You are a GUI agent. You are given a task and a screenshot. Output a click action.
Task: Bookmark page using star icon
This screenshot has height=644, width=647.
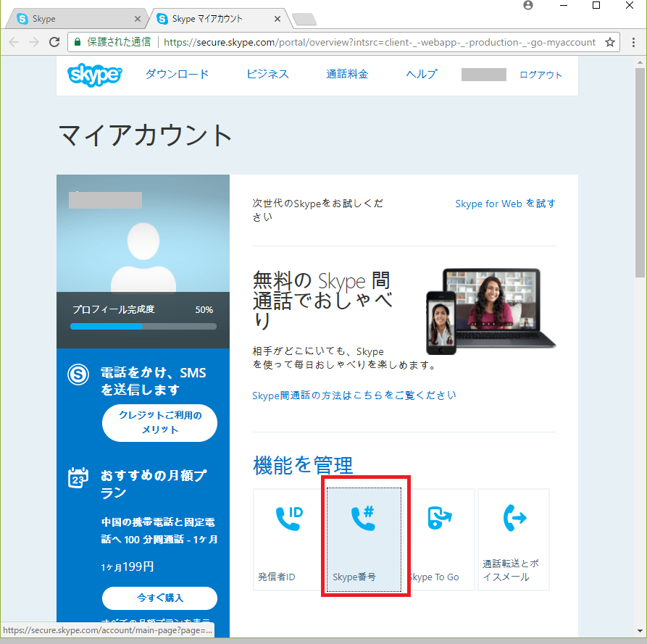(x=610, y=42)
